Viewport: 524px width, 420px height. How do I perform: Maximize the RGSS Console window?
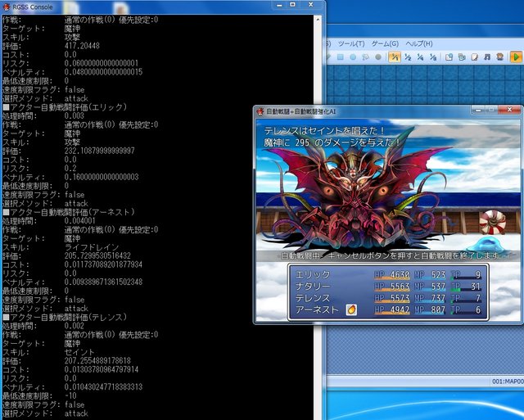pyautogui.click(x=293, y=5)
